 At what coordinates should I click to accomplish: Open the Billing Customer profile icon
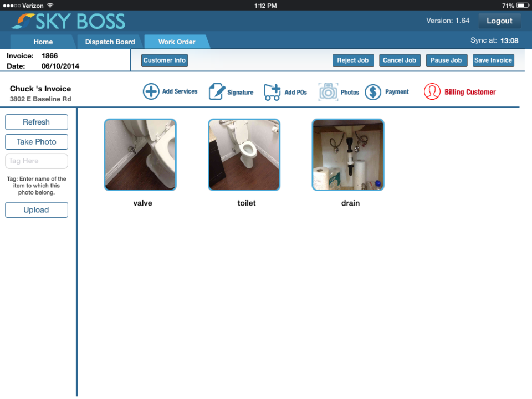click(433, 91)
